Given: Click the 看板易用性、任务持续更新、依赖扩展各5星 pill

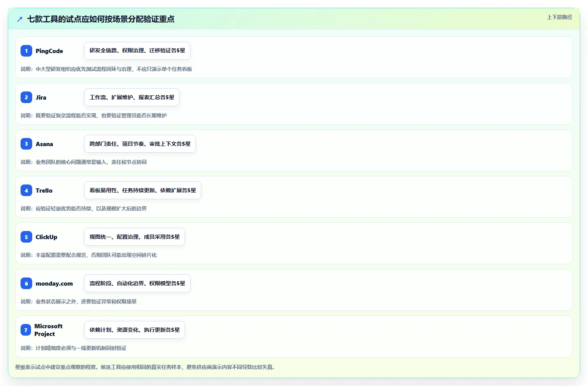Looking at the screenshot, I should pyautogui.click(x=143, y=190).
